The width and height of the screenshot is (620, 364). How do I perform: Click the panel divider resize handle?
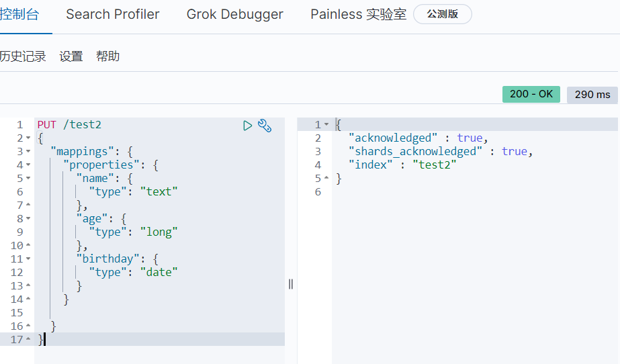point(291,284)
